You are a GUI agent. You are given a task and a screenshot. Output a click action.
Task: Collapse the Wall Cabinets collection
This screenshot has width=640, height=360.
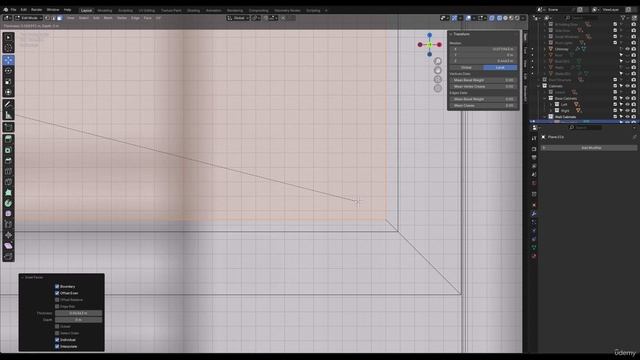(545, 117)
